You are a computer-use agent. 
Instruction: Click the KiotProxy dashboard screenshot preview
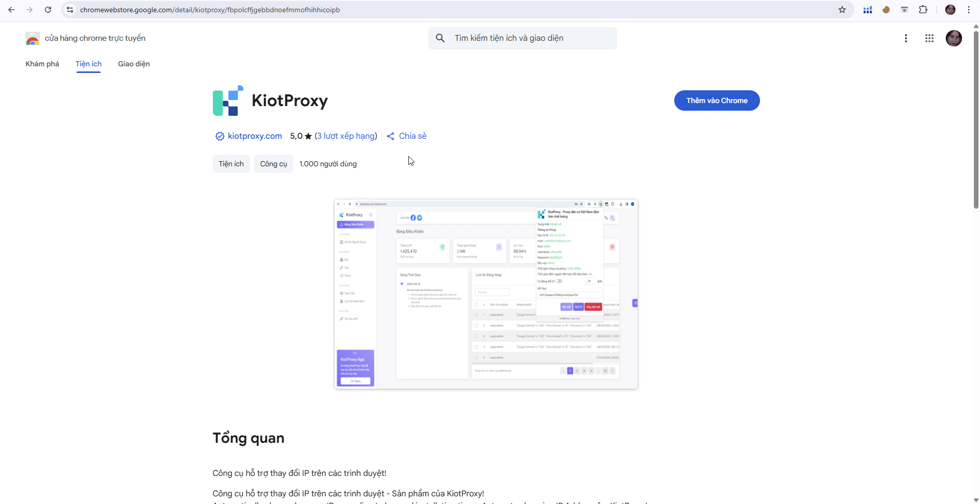click(x=485, y=294)
